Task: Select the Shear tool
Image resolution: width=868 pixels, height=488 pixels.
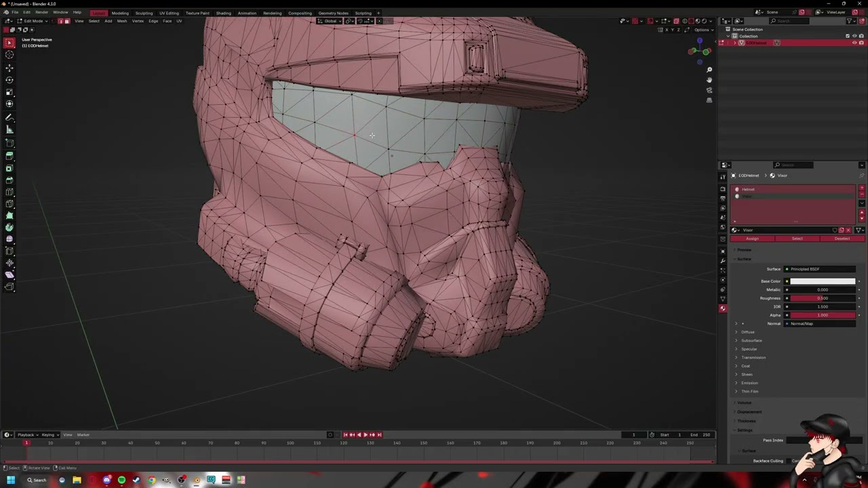Action: (x=9, y=274)
